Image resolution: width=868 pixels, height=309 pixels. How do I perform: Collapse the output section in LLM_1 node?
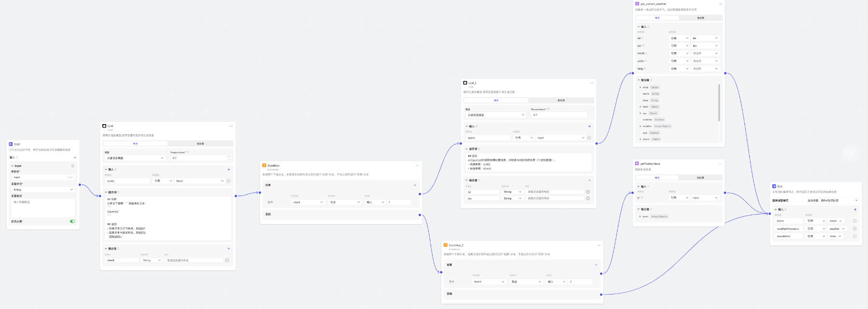tap(467, 180)
